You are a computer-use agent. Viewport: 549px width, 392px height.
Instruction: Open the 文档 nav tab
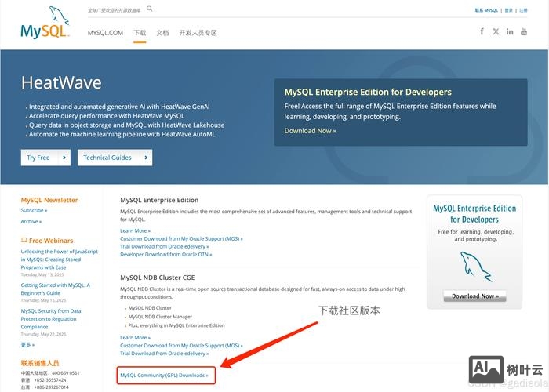pos(162,33)
